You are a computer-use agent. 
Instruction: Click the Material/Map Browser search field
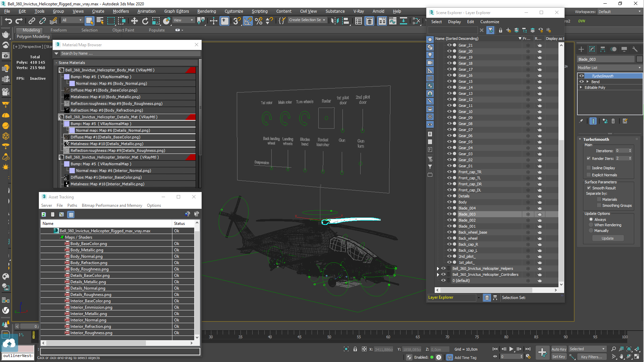point(130,53)
